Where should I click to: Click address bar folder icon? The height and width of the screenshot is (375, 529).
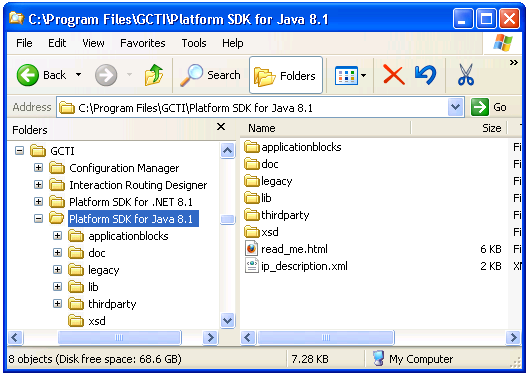tap(67, 108)
